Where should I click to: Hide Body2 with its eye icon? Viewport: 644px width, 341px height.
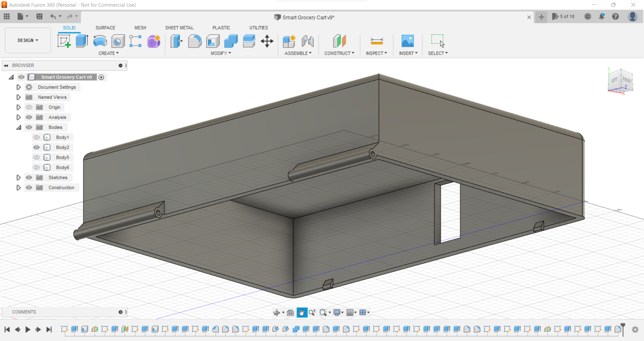tap(37, 147)
